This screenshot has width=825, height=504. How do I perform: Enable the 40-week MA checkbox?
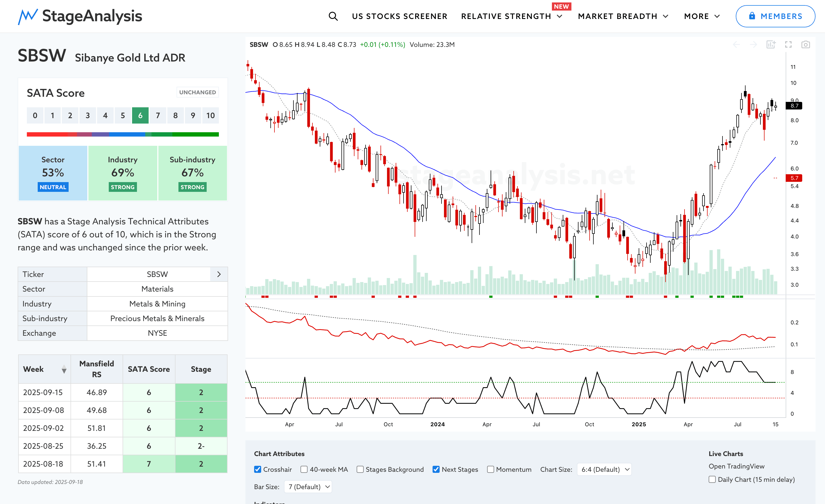[304, 469]
